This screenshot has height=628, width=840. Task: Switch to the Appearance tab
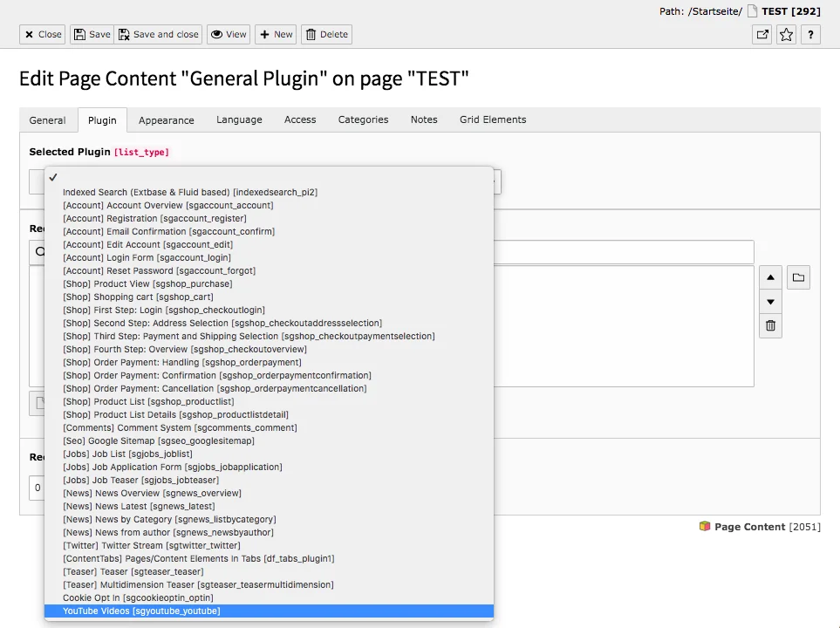coord(166,119)
